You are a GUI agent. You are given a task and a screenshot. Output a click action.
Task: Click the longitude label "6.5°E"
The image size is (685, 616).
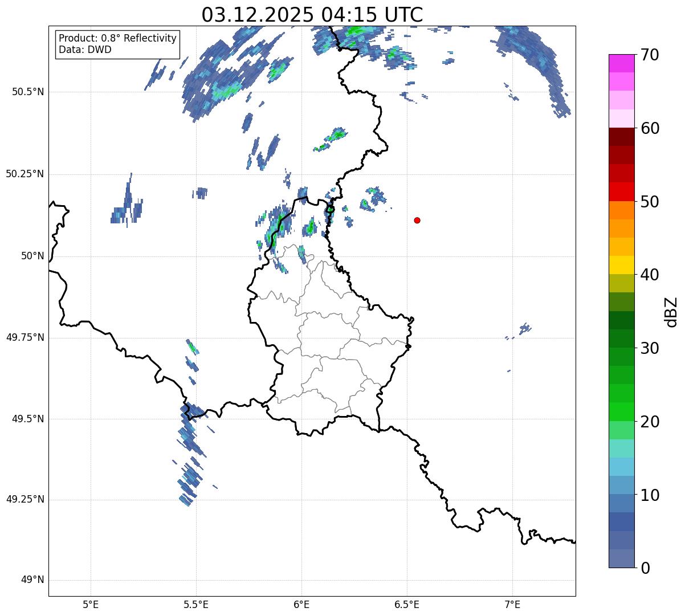pyautogui.click(x=407, y=605)
